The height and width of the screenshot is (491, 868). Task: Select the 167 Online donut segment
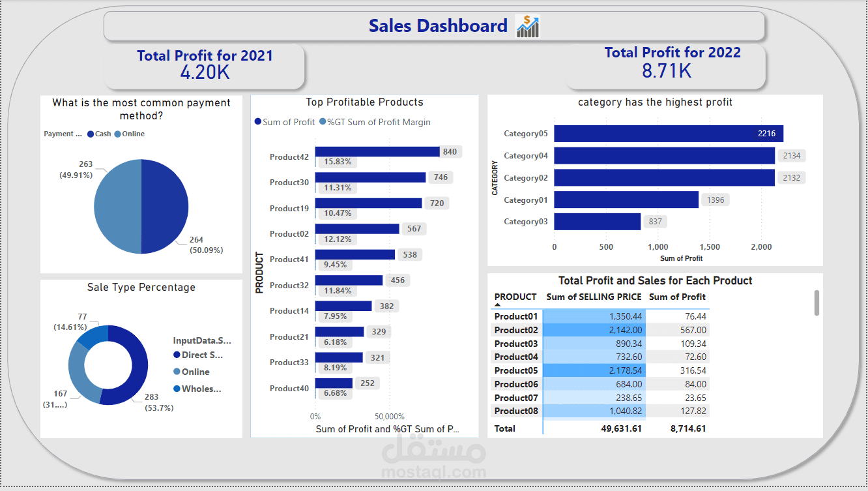78,373
